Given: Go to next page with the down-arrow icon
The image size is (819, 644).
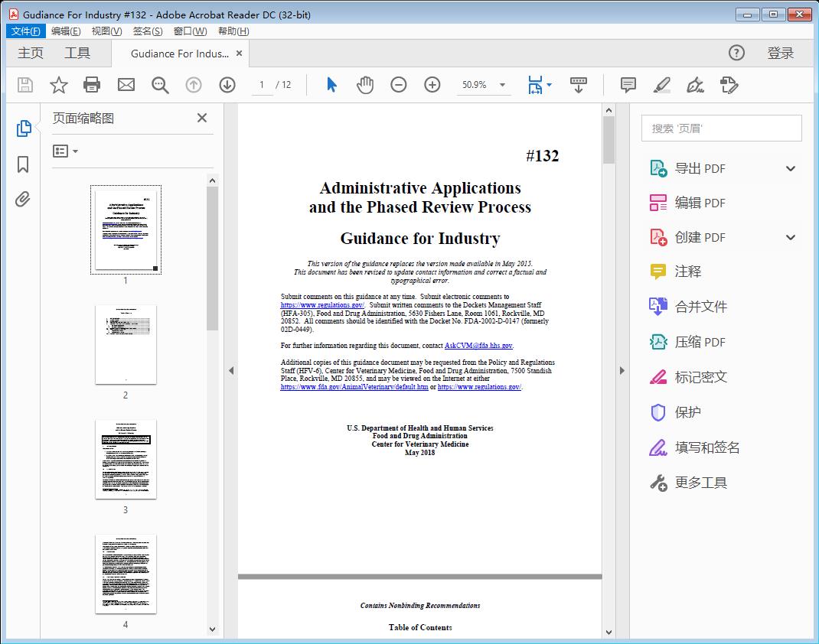Looking at the screenshot, I should (227, 85).
